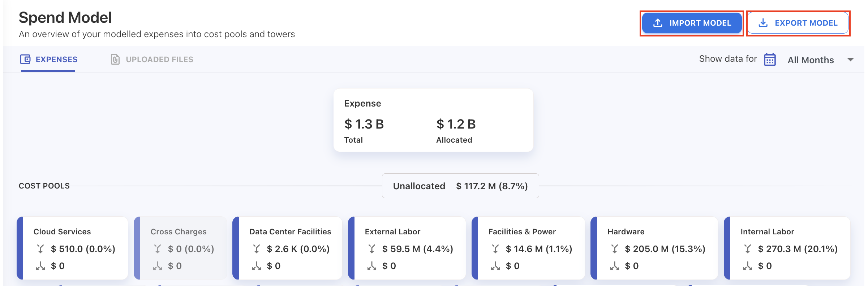Switch to the Uploaded Files tab

159,60
